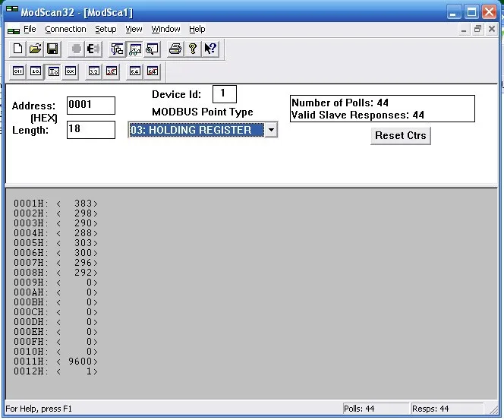Select register row 0005H value 303

pos(55,243)
